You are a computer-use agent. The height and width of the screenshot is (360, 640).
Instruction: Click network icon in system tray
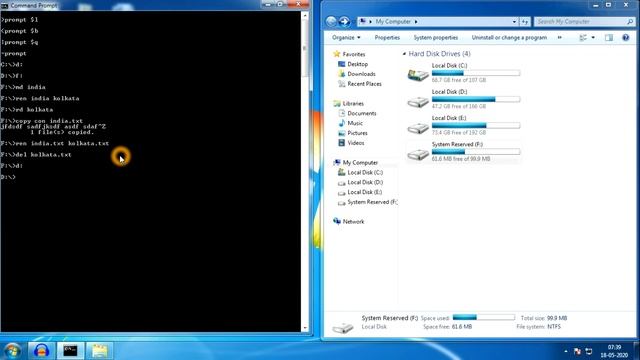[x=589, y=351]
